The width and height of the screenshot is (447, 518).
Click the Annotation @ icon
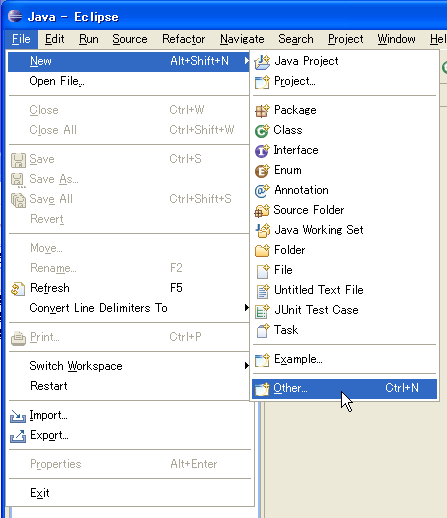[262, 191]
